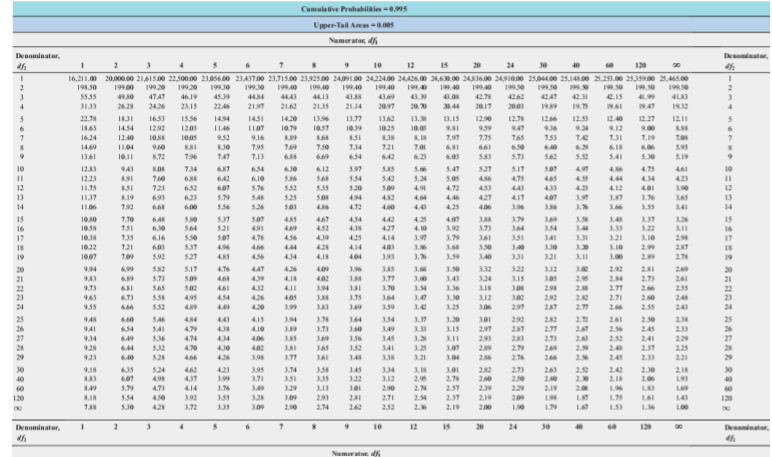Select 12.11 in row 5, infinity column

[680, 119]
